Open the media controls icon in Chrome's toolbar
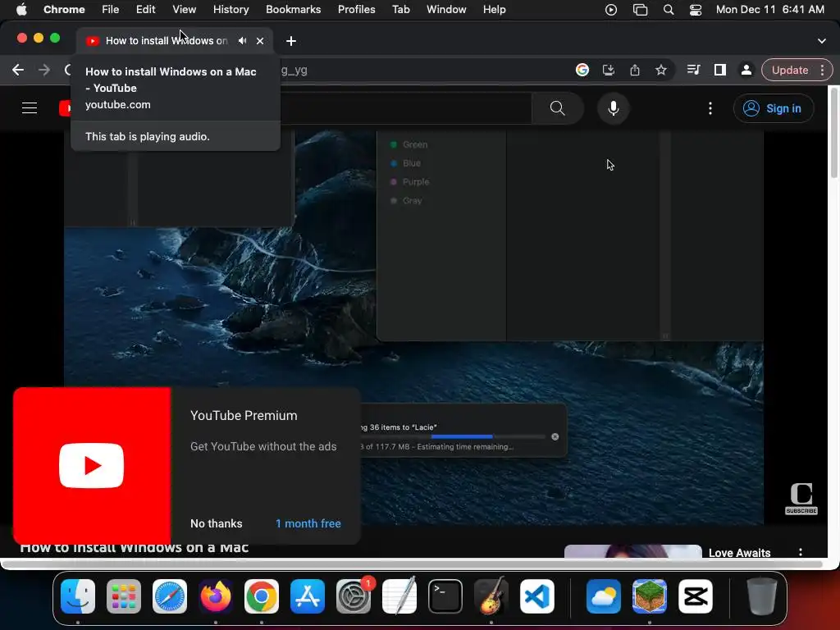The width and height of the screenshot is (840, 630). pos(693,70)
